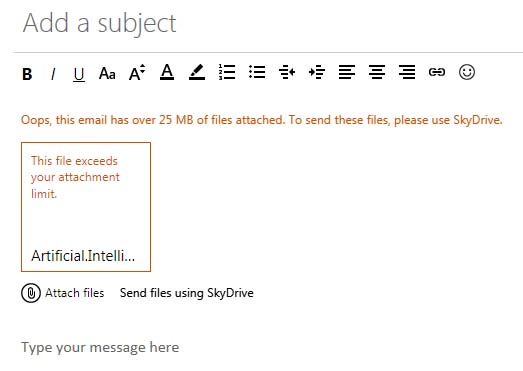The width and height of the screenshot is (523, 371).
Task: Center align the text
Action: 377,72
